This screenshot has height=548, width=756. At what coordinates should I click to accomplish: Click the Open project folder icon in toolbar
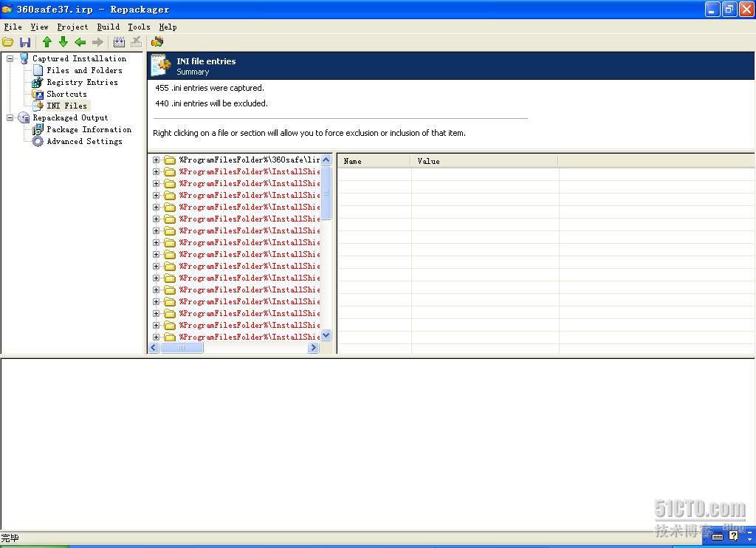8,42
